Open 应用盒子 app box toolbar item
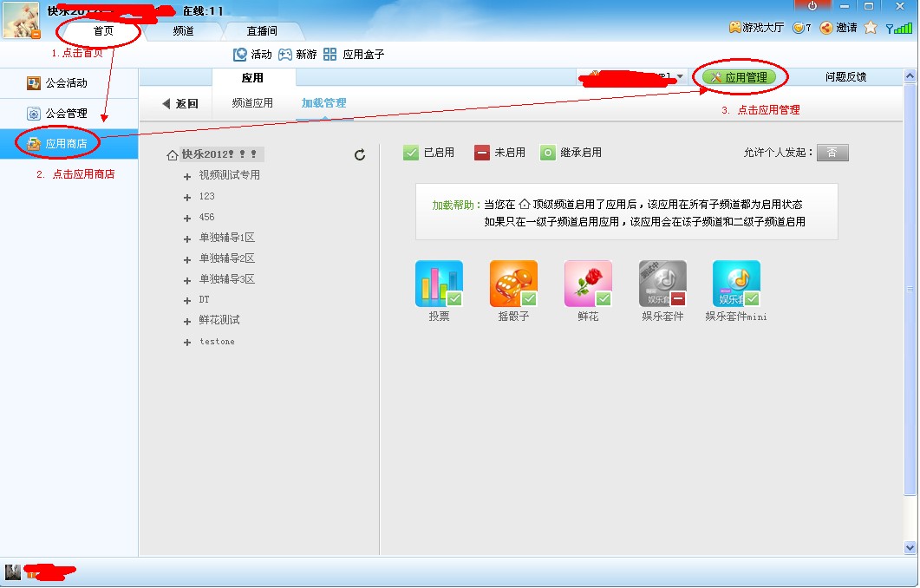This screenshot has width=920, height=588. (x=354, y=55)
